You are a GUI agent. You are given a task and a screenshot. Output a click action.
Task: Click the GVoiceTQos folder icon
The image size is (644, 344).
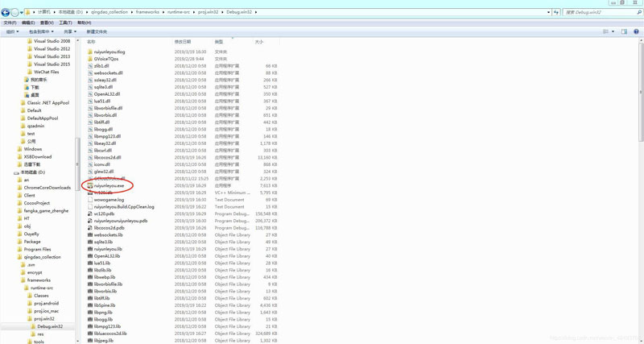coord(90,59)
